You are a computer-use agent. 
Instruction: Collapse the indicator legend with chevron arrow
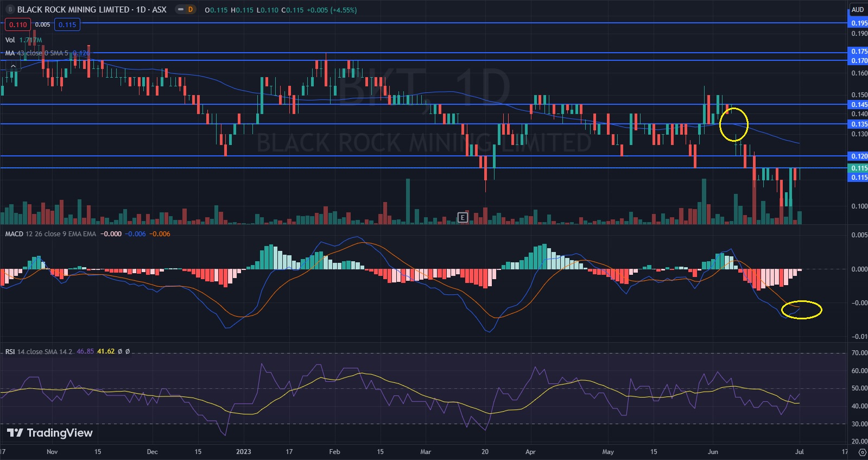point(13,66)
